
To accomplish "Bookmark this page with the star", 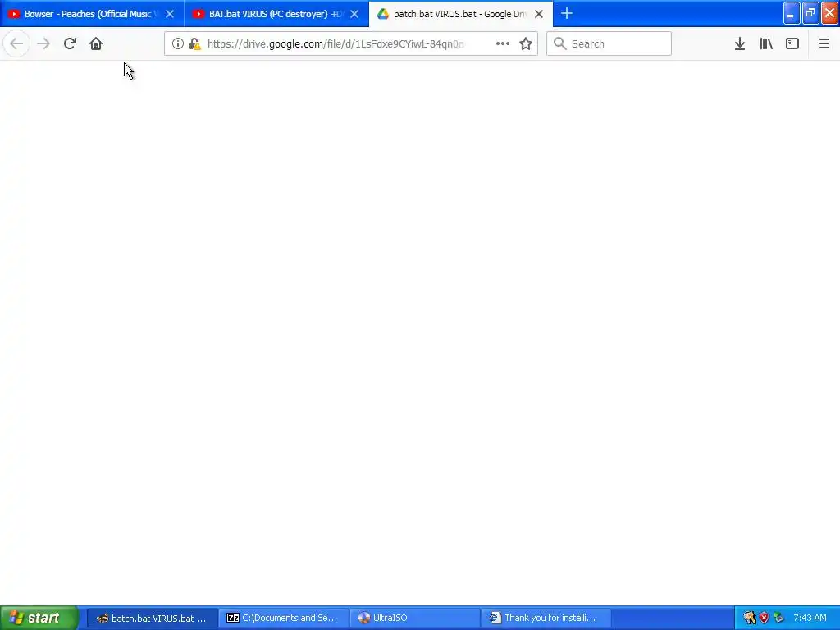I will 526,44.
